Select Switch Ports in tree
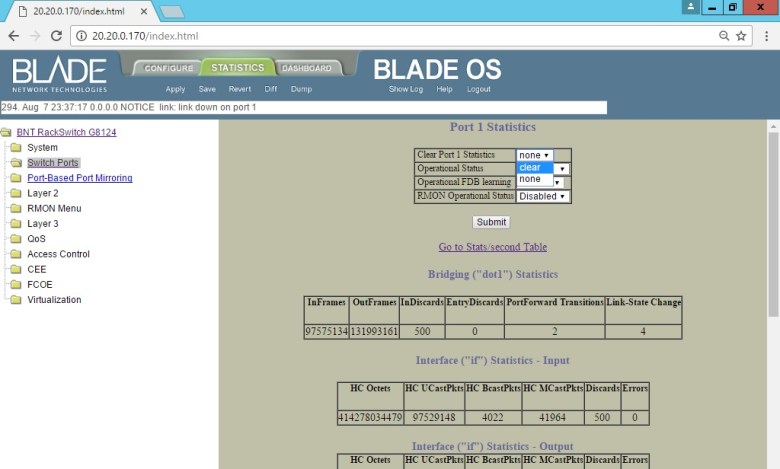The height and width of the screenshot is (469, 780). [x=52, y=163]
